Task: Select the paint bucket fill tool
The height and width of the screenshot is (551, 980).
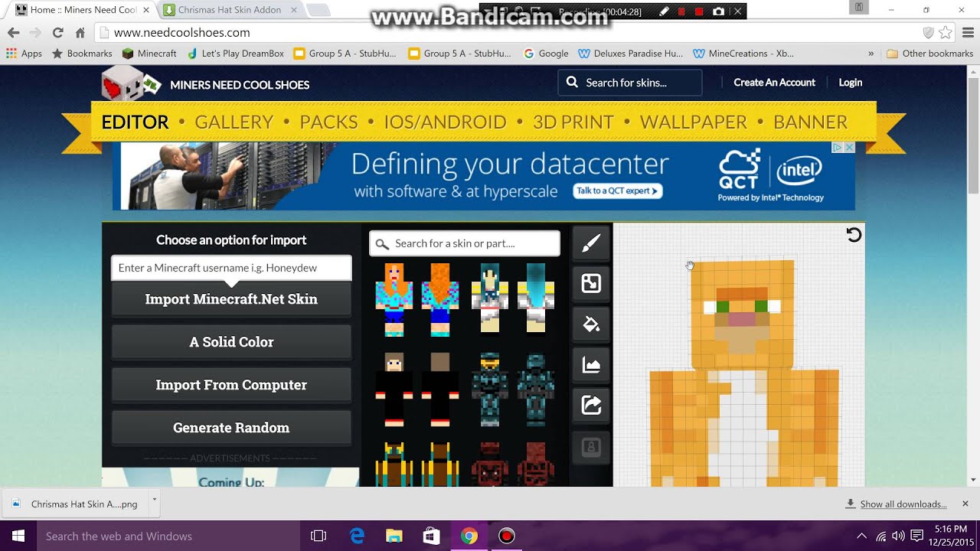Action: [x=591, y=324]
